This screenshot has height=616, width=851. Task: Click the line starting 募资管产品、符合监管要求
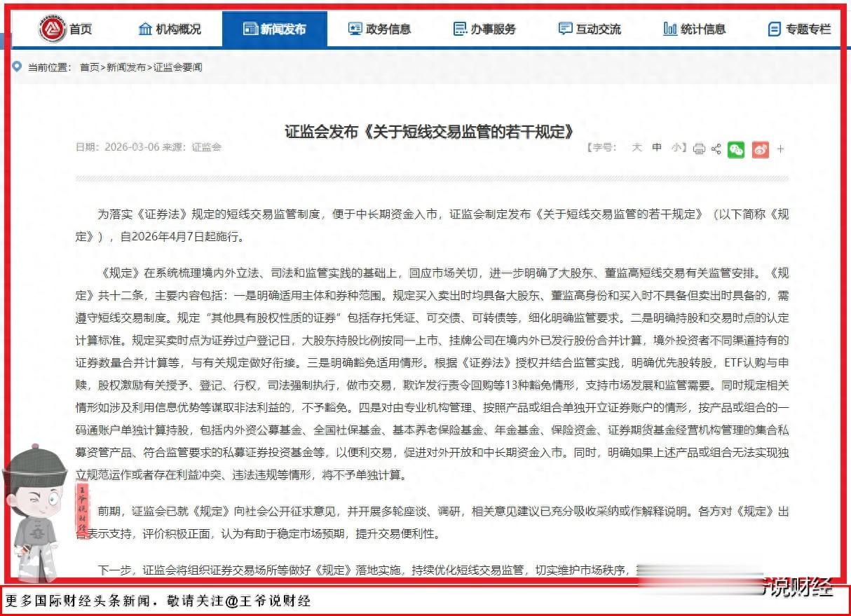click(x=432, y=452)
